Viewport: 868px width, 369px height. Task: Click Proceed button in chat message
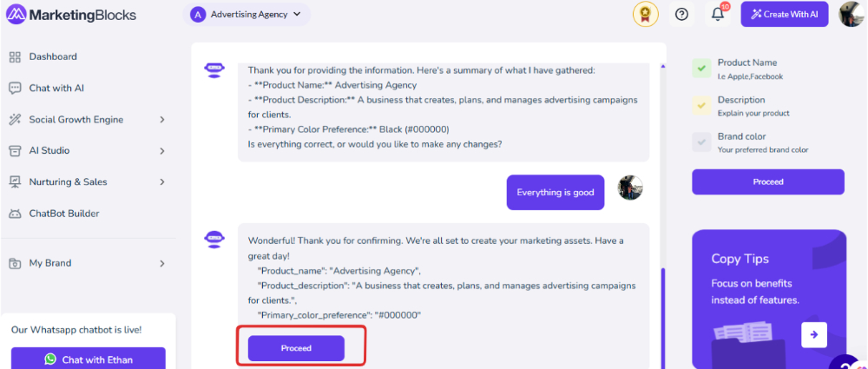click(296, 348)
